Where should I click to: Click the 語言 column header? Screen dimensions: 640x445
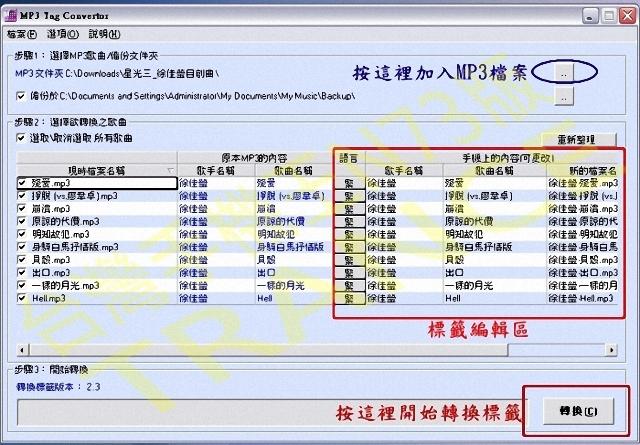(x=349, y=158)
